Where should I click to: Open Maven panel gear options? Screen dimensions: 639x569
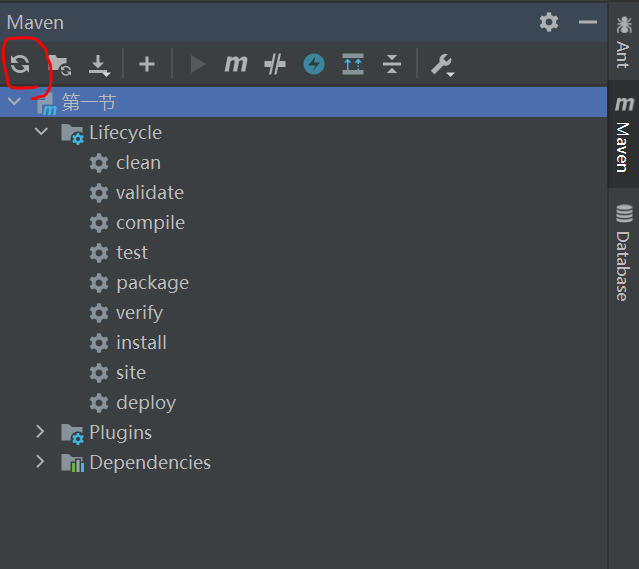pos(549,22)
